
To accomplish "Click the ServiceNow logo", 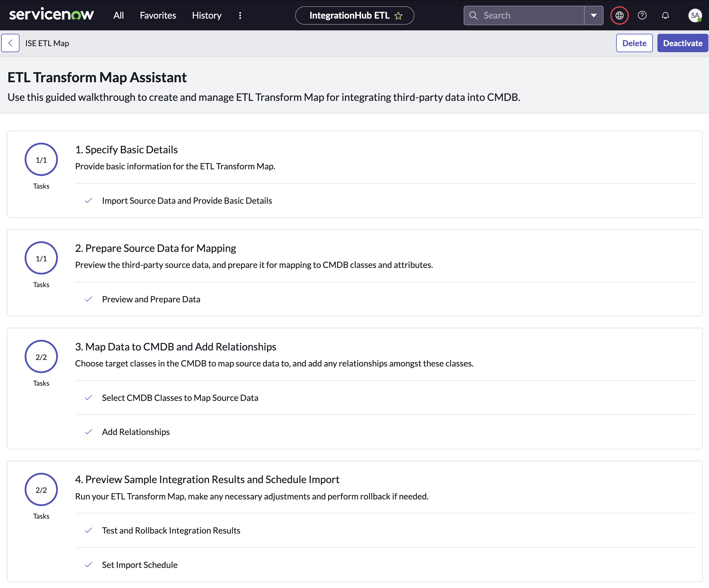I will 51,15.
